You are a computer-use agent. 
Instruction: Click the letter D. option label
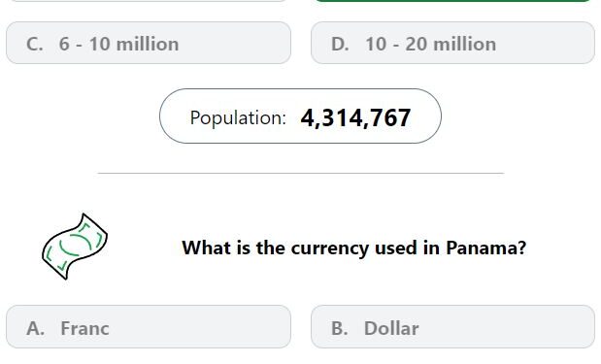(340, 44)
